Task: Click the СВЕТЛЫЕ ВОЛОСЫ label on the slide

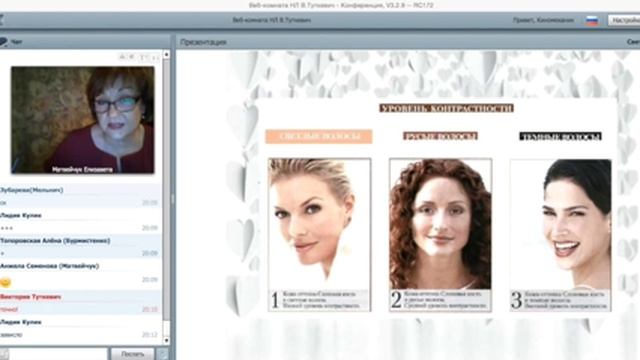Action: [319, 136]
